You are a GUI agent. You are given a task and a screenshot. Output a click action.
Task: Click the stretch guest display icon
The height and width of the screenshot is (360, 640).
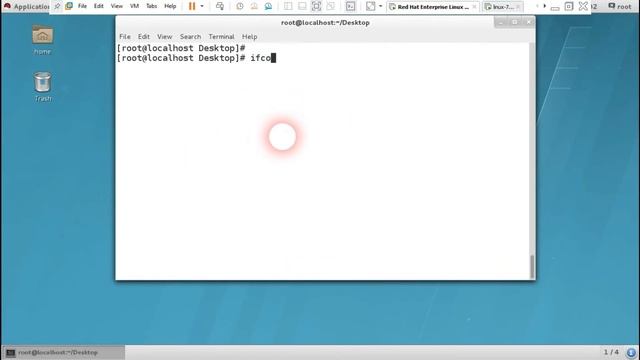pos(370,6)
